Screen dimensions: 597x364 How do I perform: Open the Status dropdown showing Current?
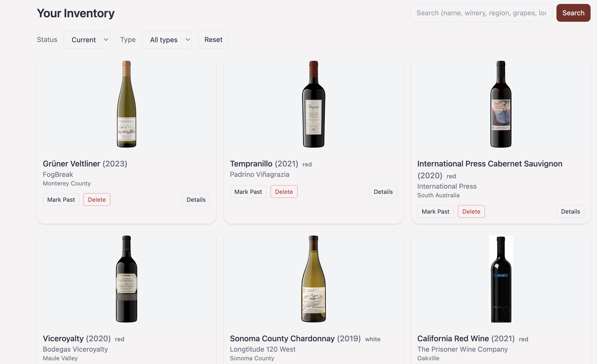pos(87,40)
